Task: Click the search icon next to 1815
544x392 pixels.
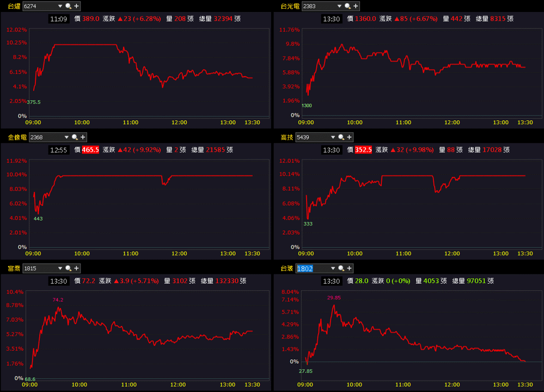Action: [69, 268]
